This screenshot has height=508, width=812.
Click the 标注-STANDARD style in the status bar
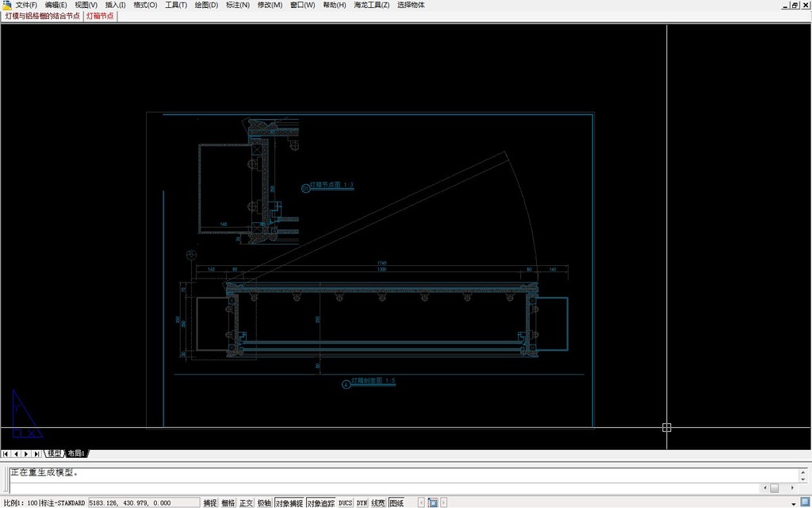click(x=63, y=502)
